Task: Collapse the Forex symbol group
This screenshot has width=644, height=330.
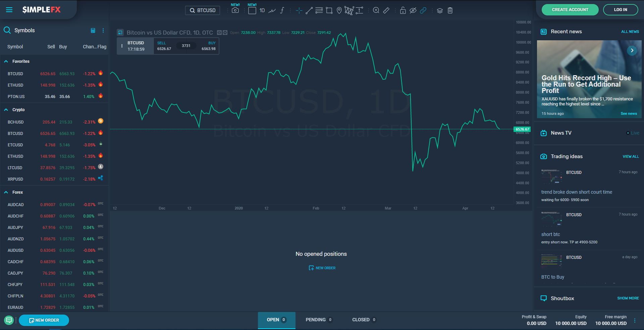Action: 6,192
